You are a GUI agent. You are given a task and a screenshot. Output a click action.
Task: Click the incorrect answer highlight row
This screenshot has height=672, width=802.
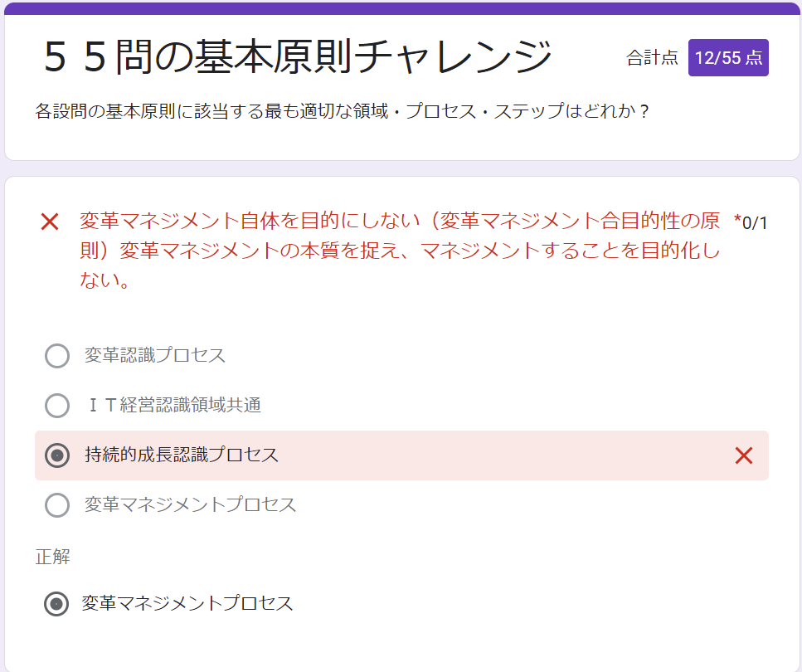point(398,455)
